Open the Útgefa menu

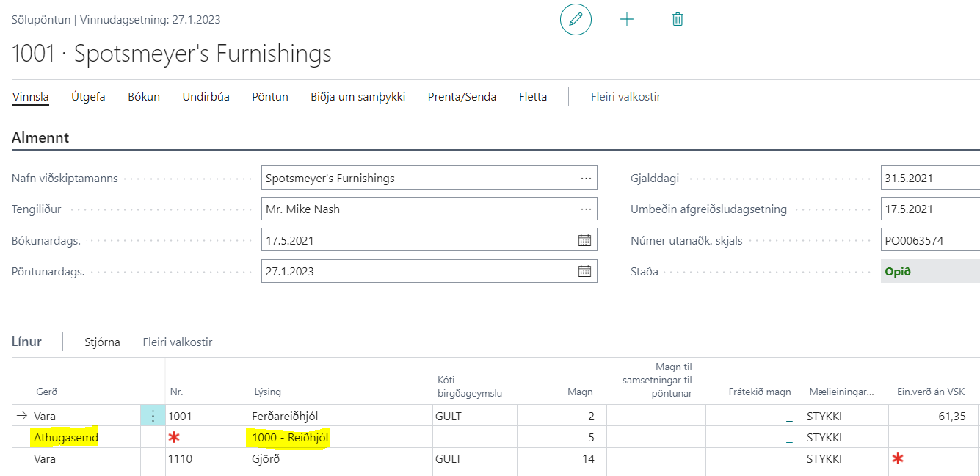click(88, 97)
